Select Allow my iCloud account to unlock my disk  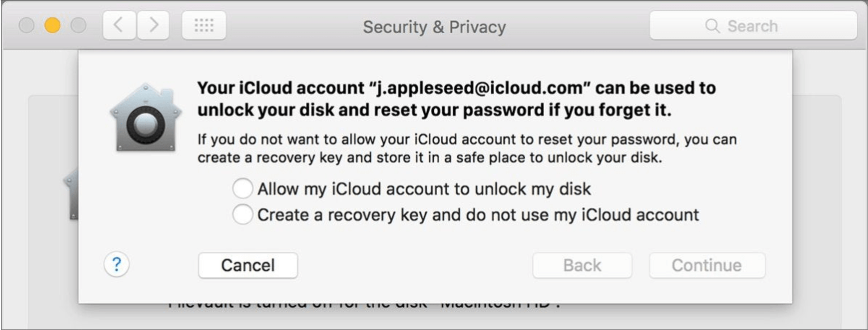(x=242, y=188)
